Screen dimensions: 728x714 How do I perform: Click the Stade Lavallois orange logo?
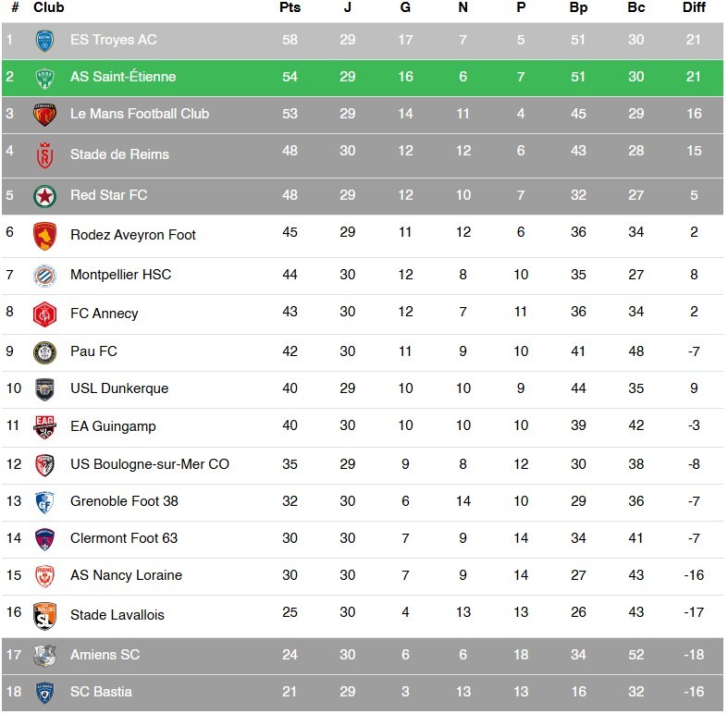[44, 615]
